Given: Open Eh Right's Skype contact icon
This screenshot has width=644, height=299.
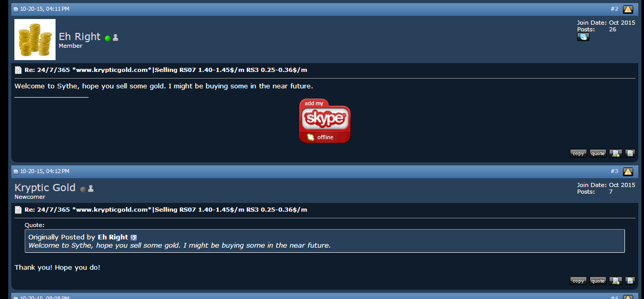Looking at the screenshot, I should pyautogui.click(x=583, y=37).
